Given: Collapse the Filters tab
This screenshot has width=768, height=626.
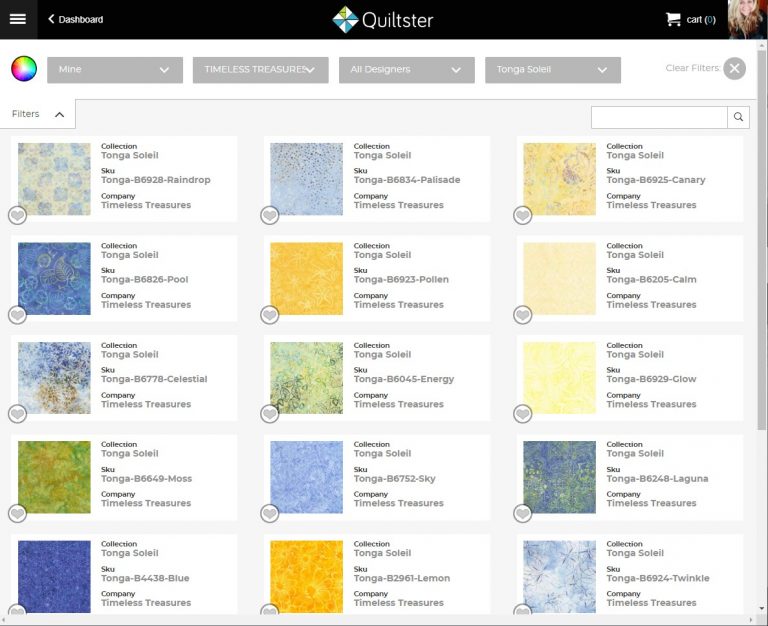Looking at the screenshot, I should pyautogui.click(x=38, y=114).
